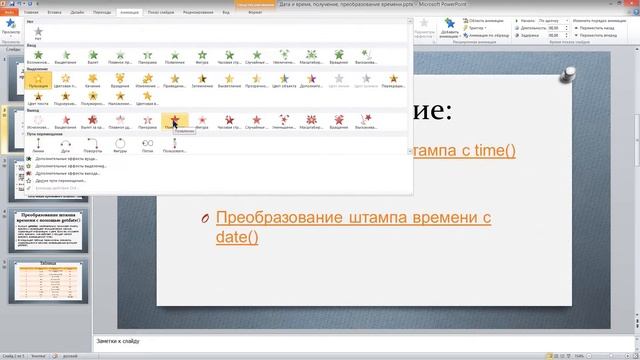Click 'русский' language in status bar
The image size is (640, 360).
pos(70,356)
